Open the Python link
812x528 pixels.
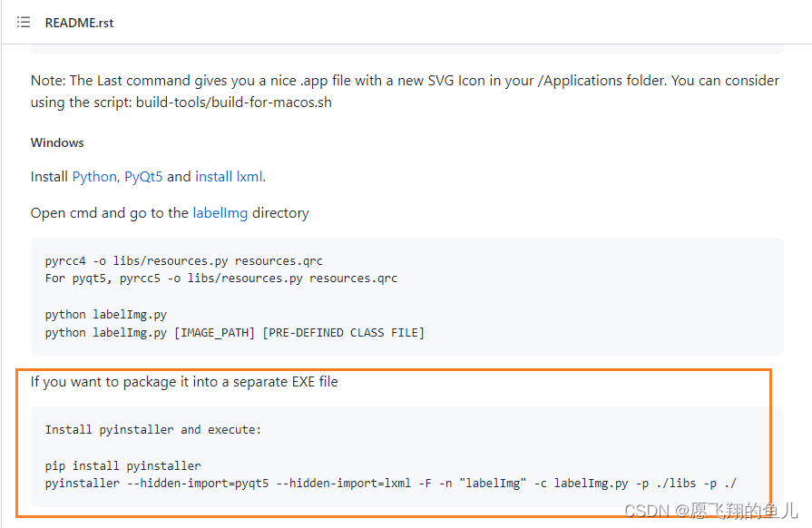[x=94, y=177]
